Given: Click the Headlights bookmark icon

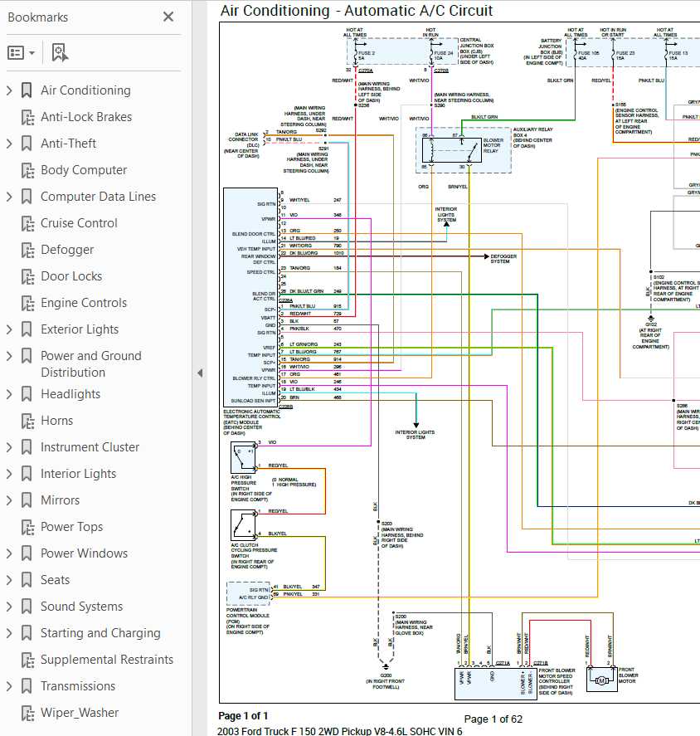Looking at the screenshot, I should 27,394.
